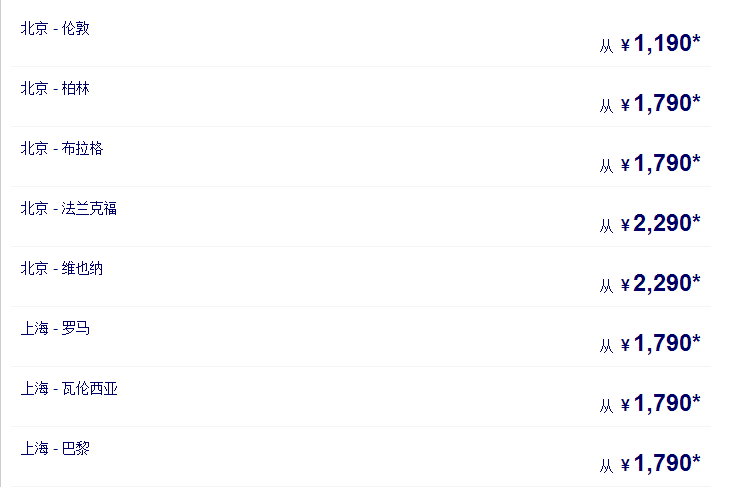The height and width of the screenshot is (487, 729).
Task: Open the 北京 - 法兰克福 route
Action: (x=69, y=208)
